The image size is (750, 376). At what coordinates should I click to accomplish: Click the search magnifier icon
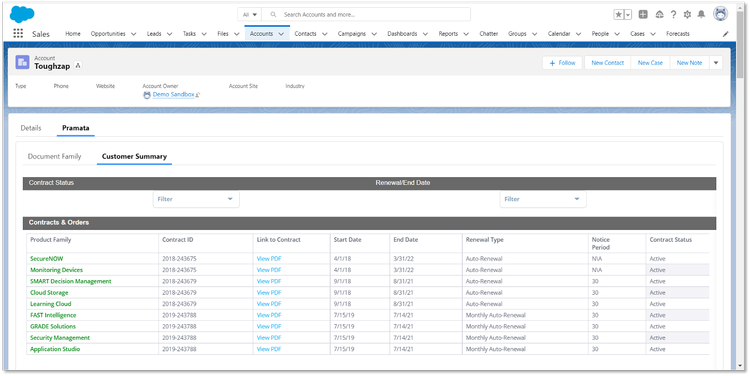coord(273,15)
